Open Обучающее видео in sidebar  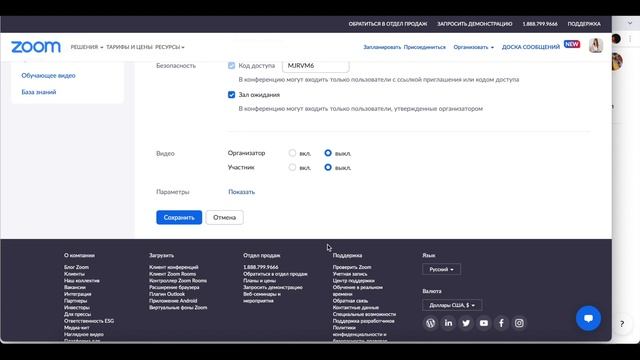pos(48,76)
